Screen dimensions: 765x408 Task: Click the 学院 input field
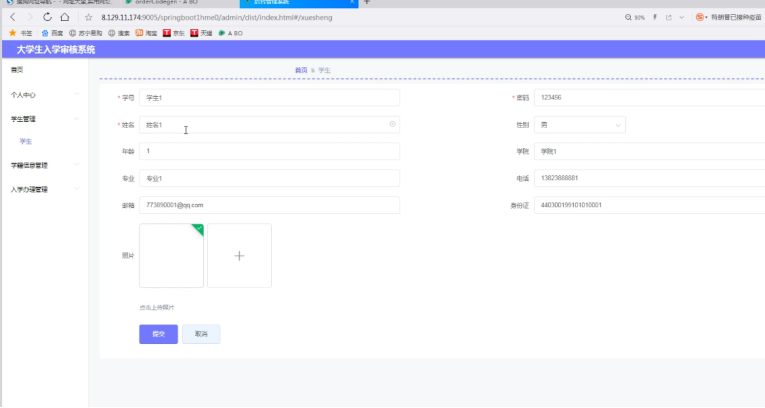pos(649,151)
